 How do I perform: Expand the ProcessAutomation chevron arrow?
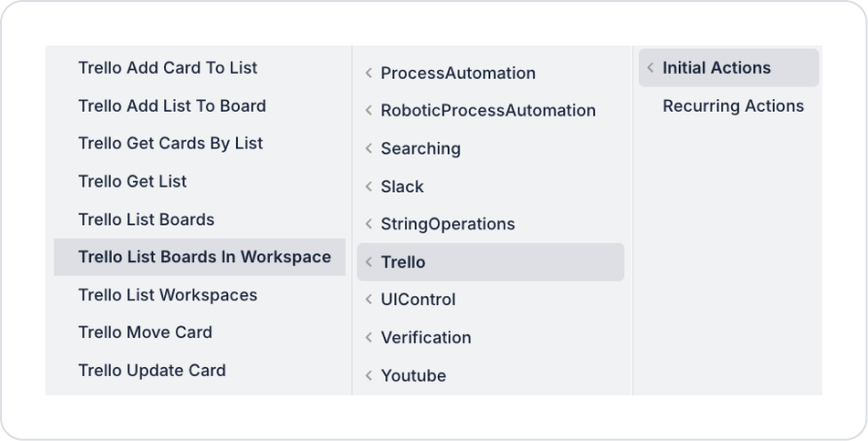369,73
